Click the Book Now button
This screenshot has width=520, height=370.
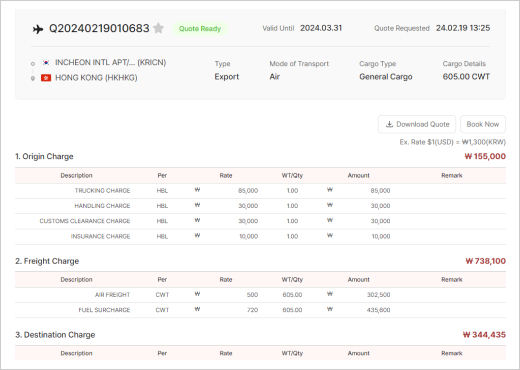click(483, 124)
